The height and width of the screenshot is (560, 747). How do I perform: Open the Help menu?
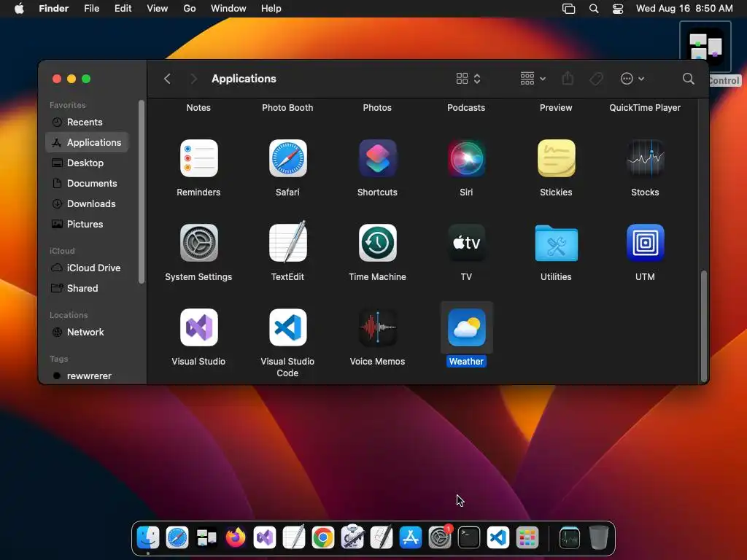271,9
